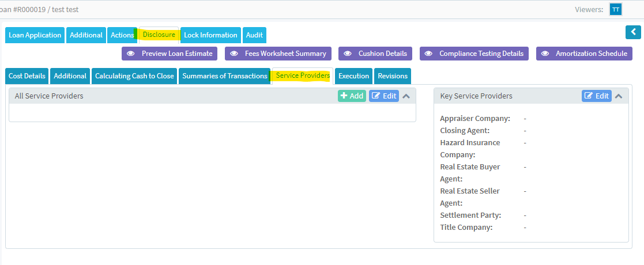Open Compliance Testing Details
The image size is (644, 265).
point(474,54)
